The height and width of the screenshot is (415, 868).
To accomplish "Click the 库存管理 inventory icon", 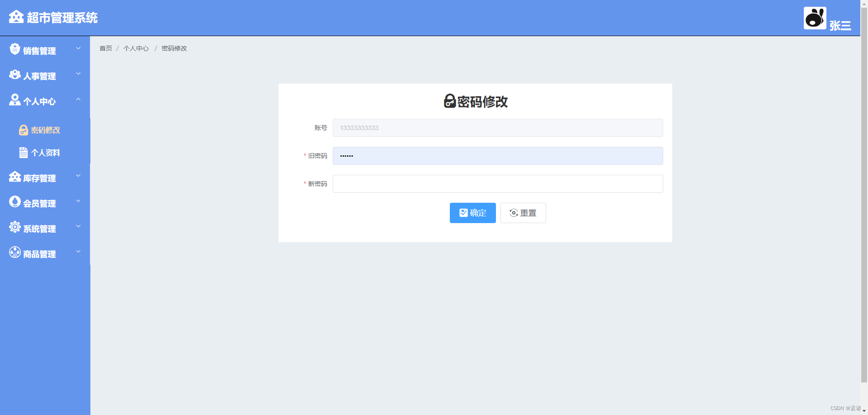I will (x=15, y=177).
